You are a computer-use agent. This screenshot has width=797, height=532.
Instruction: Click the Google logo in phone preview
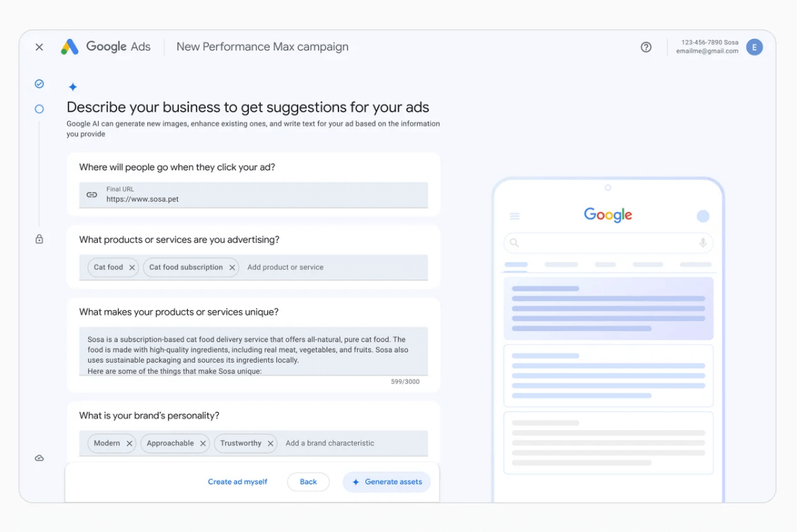click(x=608, y=215)
